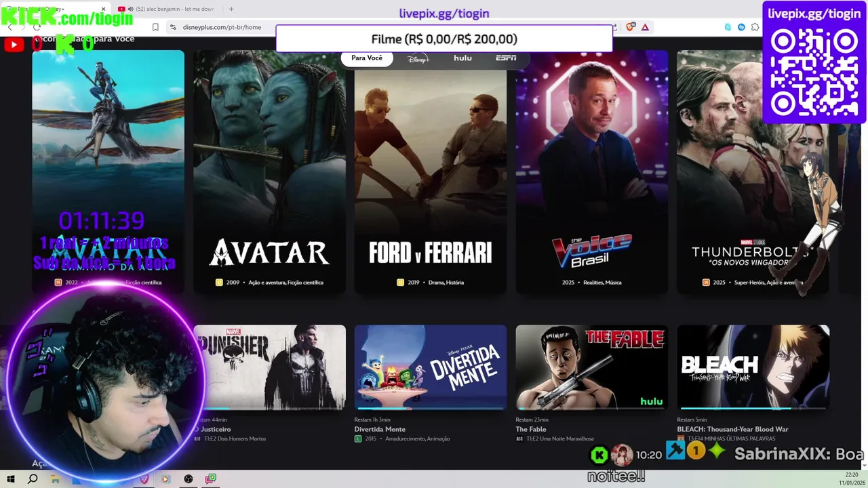The height and width of the screenshot is (488, 868).
Task: Resume the Divertida Mente thumbnail
Action: [431, 367]
